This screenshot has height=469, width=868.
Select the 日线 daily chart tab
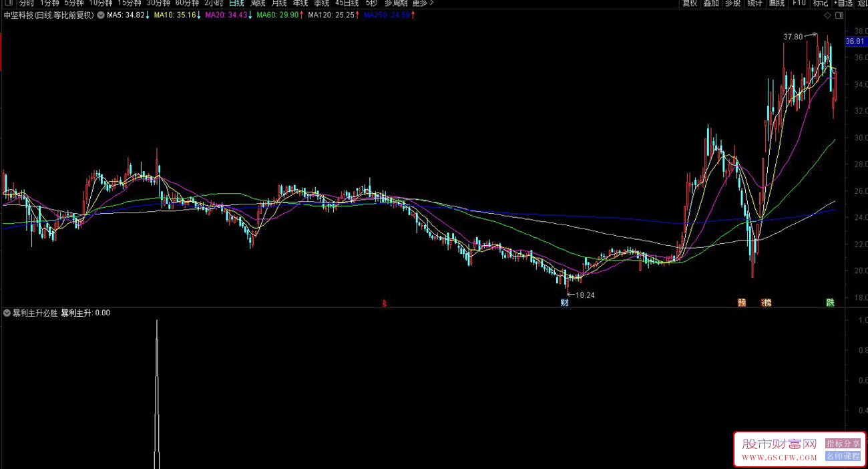[x=236, y=3]
